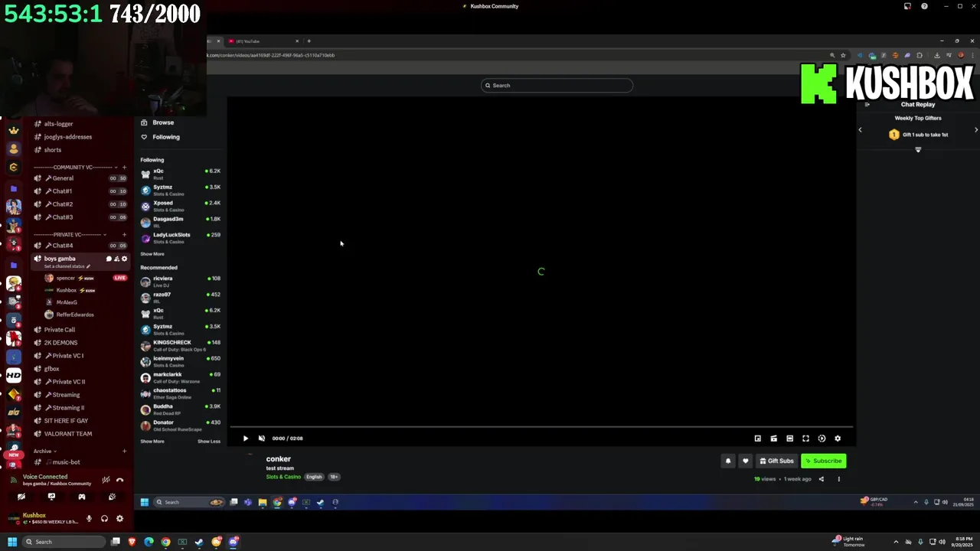Screen dimensions: 980x551
Task: Open boys gamba channel settings gear
Action: tap(125, 259)
